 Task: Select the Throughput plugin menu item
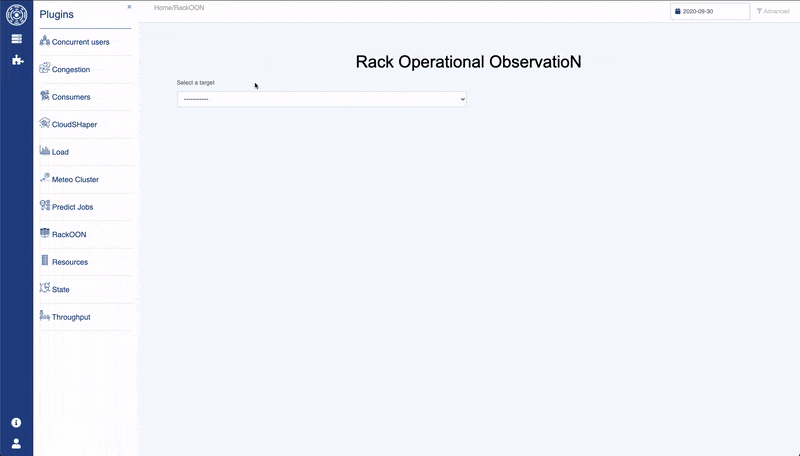(70, 317)
